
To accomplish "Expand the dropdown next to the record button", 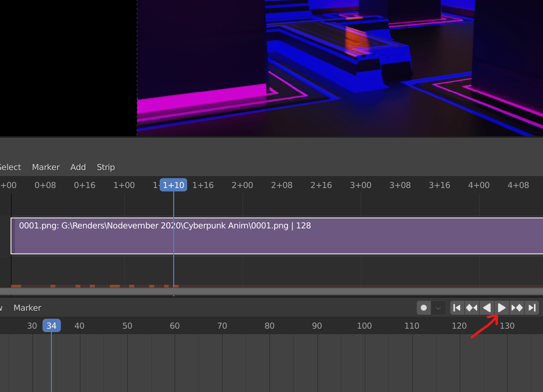I will click(x=438, y=308).
